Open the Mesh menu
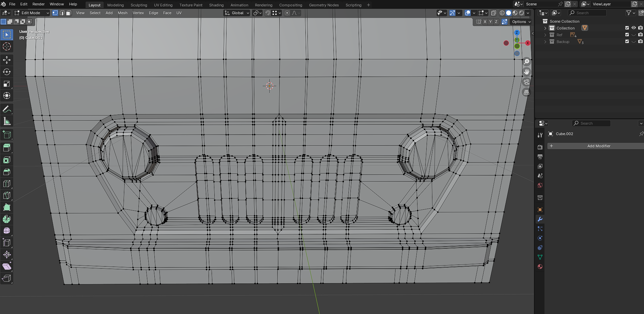This screenshot has height=314, width=644. [123, 13]
